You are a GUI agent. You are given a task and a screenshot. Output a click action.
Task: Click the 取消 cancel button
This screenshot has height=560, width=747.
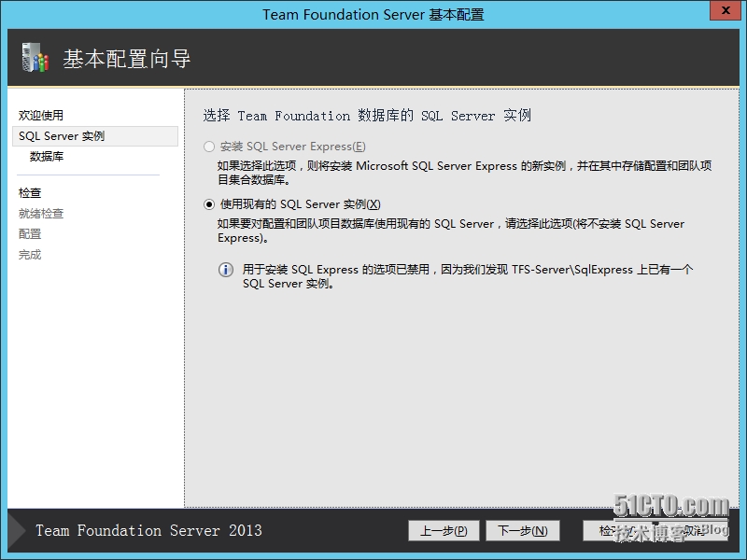(x=694, y=530)
